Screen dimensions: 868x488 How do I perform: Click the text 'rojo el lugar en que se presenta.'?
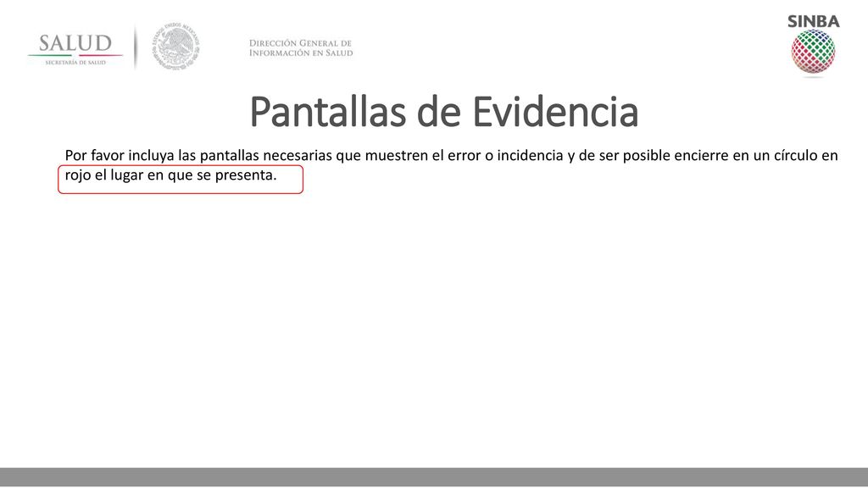pyautogui.click(x=170, y=175)
